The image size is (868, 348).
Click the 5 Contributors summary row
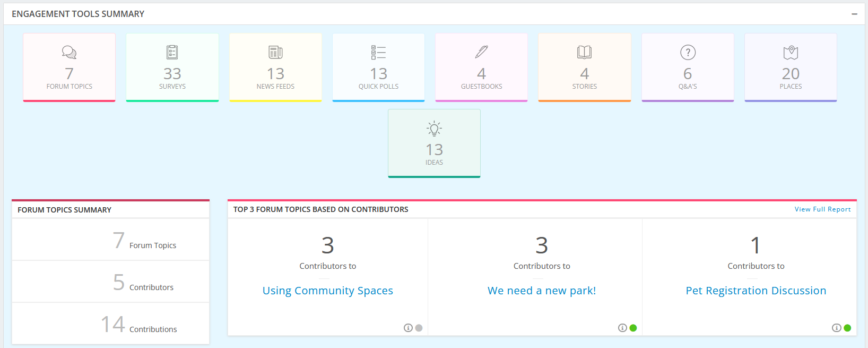(110, 282)
